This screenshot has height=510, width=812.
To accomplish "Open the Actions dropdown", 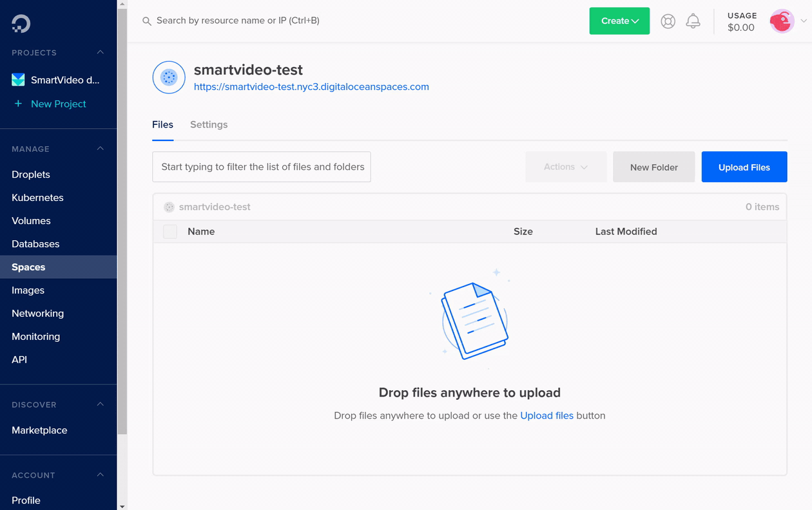I will pos(566,167).
